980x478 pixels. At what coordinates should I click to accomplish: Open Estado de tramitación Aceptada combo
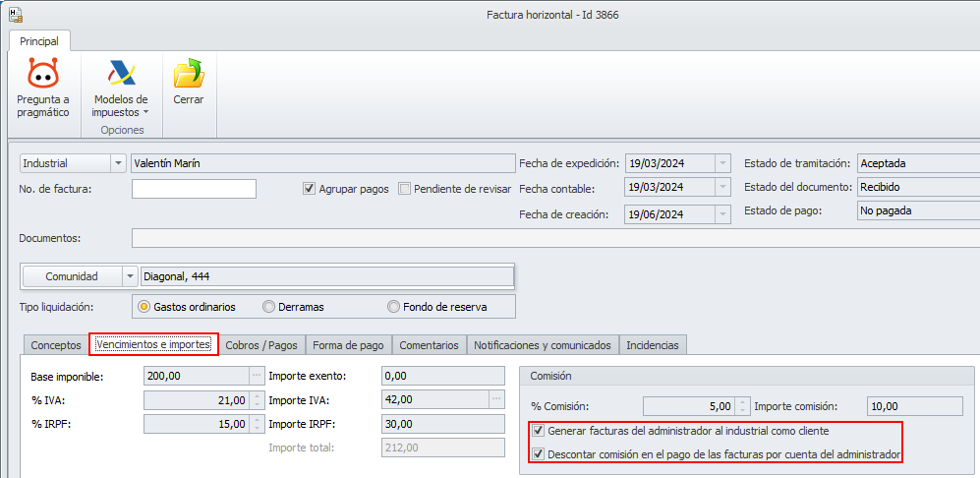pyautogui.click(x=919, y=163)
